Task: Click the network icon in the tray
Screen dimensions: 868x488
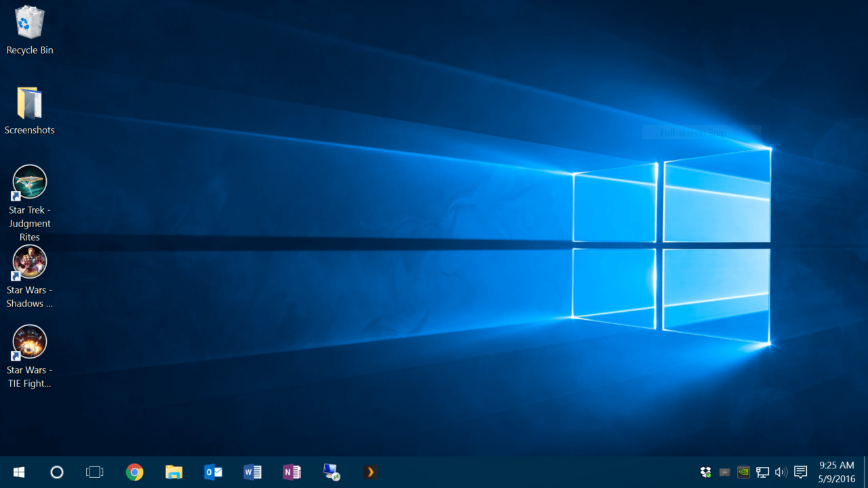Action: coord(762,472)
